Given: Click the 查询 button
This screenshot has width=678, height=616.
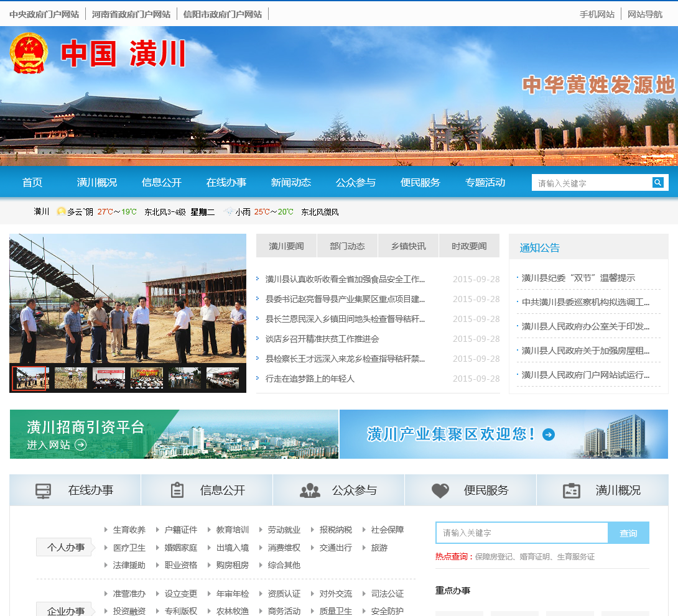Looking at the screenshot, I should [x=628, y=533].
